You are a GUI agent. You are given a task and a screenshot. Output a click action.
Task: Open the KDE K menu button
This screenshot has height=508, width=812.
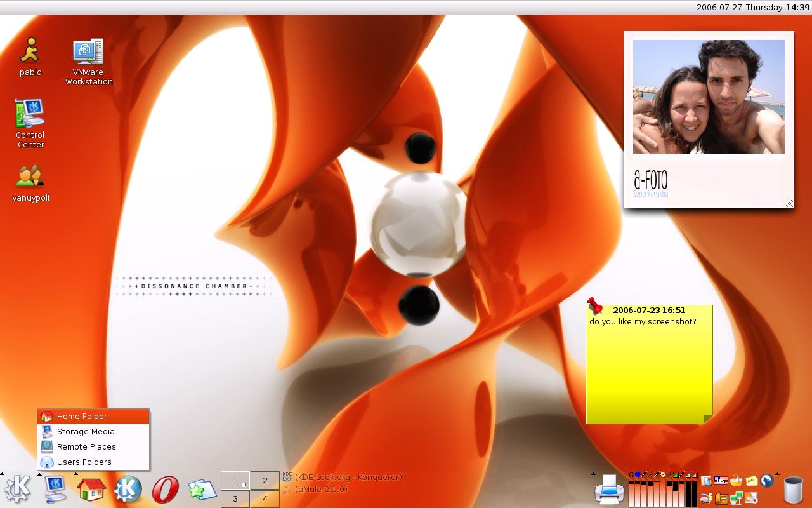click(x=17, y=490)
